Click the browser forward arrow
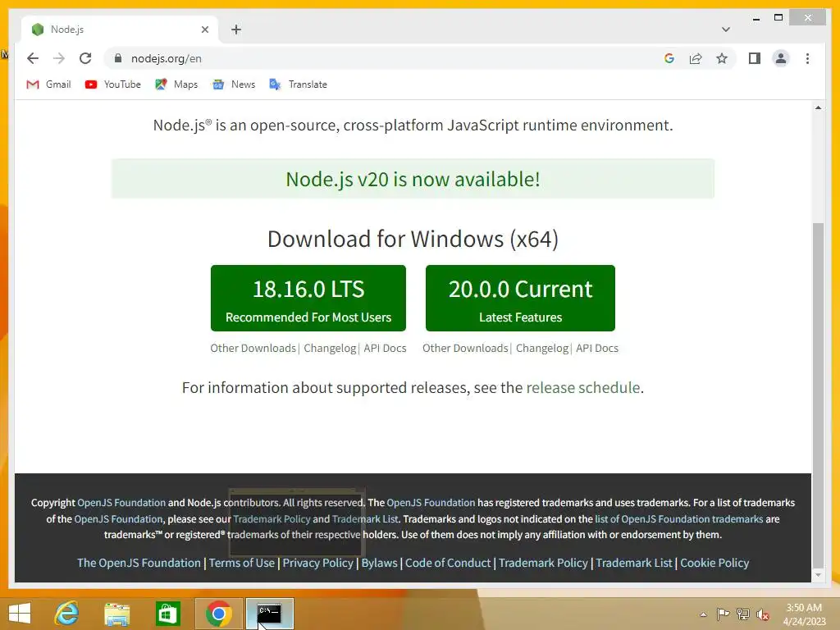This screenshot has height=630, width=840. 59,58
